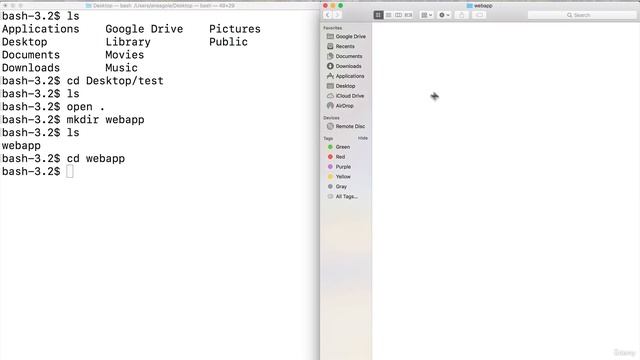Viewport: 640px width, 360px height.
Task: Click 'cd Desktop/test' command in Terminal
Action: point(115,81)
